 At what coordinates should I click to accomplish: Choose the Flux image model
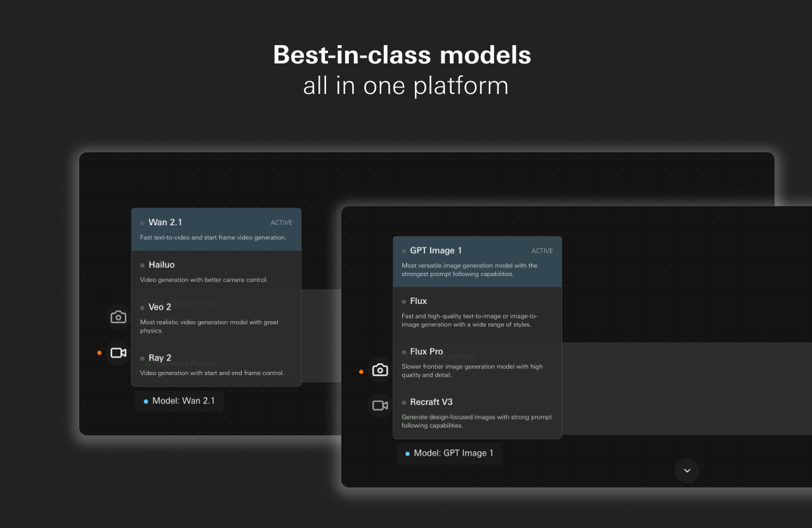coord(477,312)
